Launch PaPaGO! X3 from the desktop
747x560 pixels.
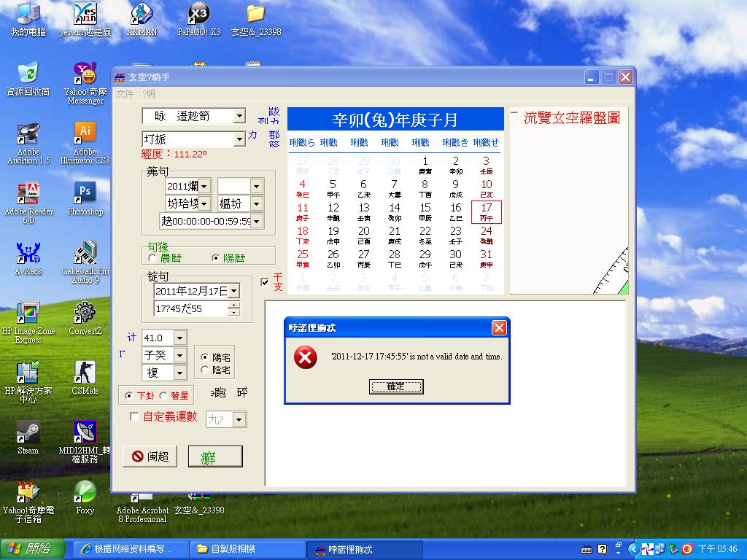pos(198,19)
